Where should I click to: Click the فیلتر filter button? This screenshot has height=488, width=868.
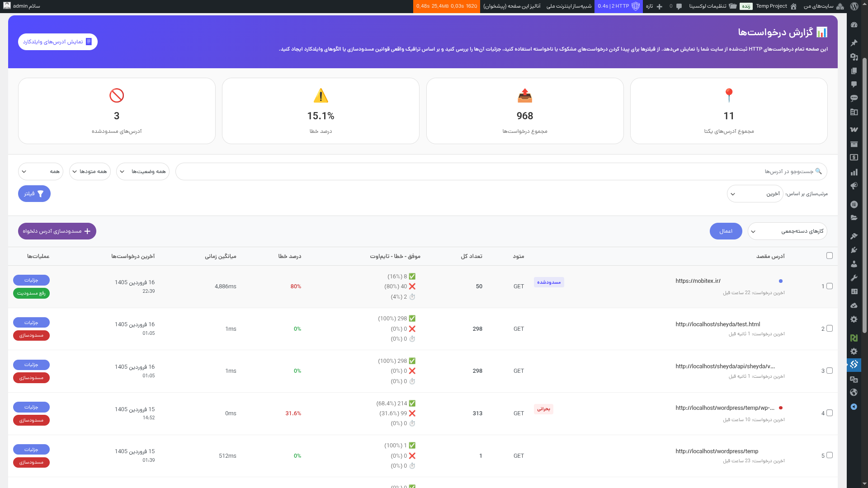(x=34, y=194)
